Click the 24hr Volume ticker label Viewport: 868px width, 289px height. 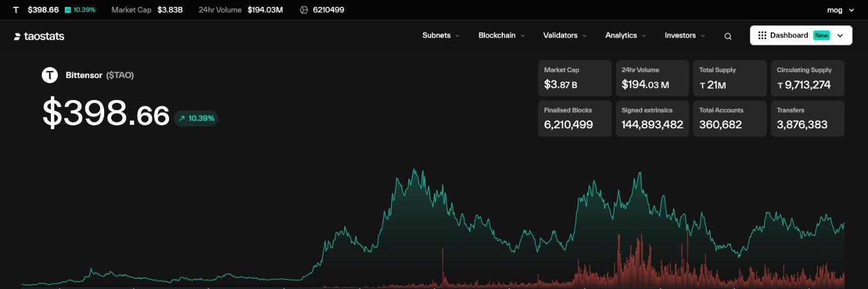[220, 10]
